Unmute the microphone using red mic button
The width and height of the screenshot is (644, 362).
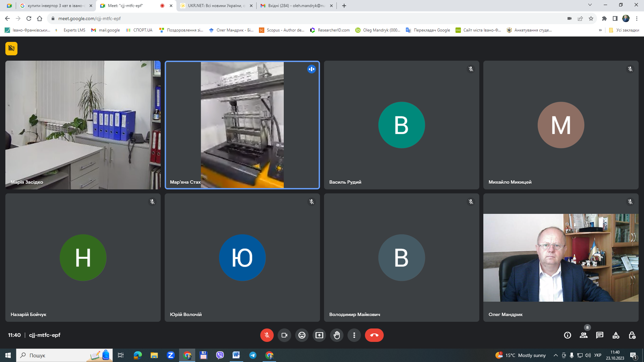[x=267, y=335]
